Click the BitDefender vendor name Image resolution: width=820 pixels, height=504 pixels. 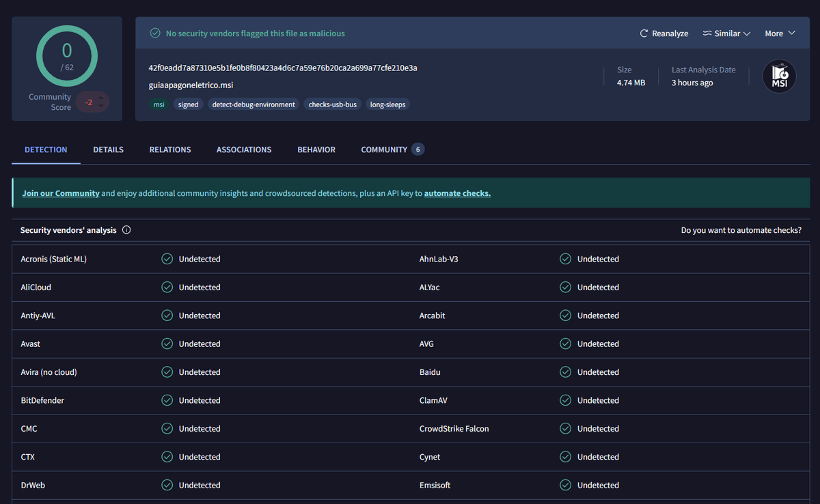coord(42,400)
